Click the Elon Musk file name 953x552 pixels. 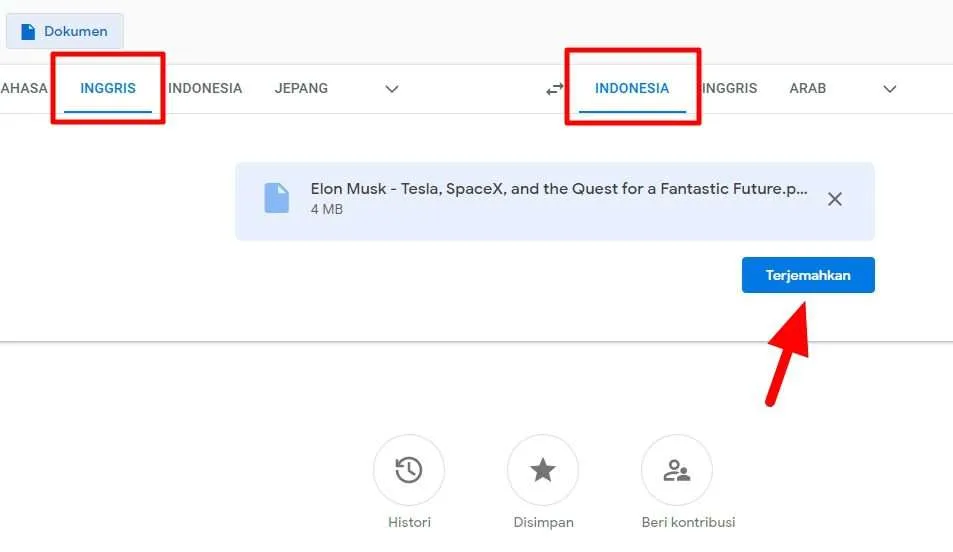click(559, 189)
